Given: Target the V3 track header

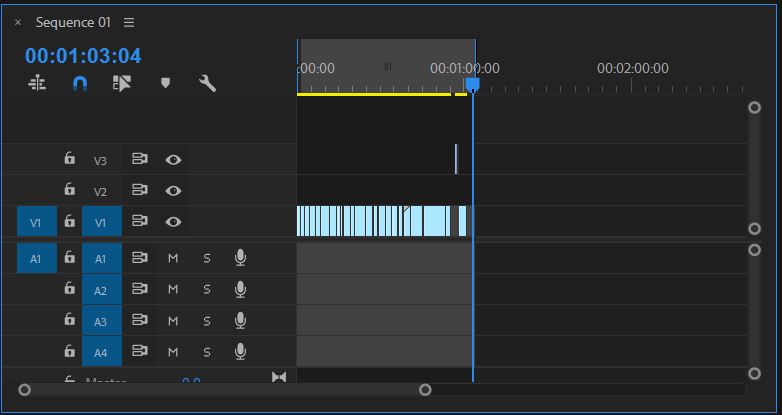Looking at the screenshot, I should tap(101, 160).
